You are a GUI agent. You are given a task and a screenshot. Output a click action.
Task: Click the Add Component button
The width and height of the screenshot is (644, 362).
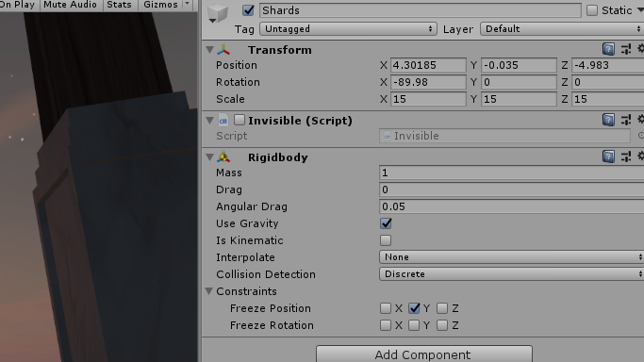pyautogui.click(x=424, y=354)
